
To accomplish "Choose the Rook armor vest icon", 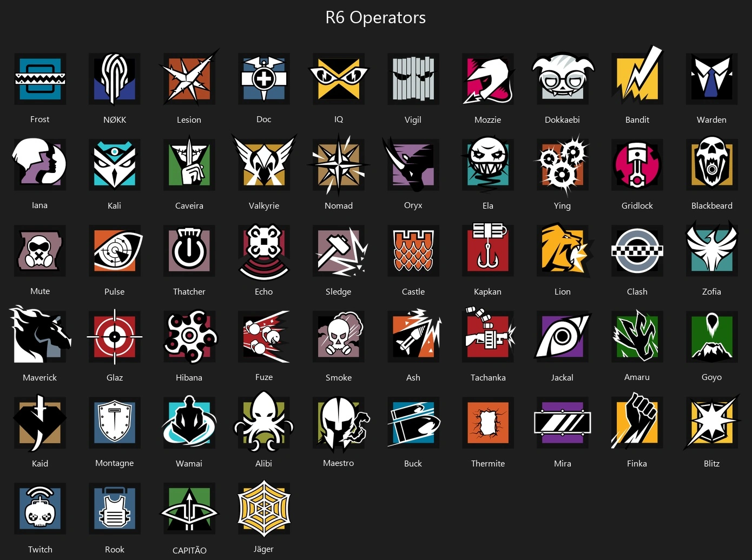I will pyautogui.click(x=115, y=508).
